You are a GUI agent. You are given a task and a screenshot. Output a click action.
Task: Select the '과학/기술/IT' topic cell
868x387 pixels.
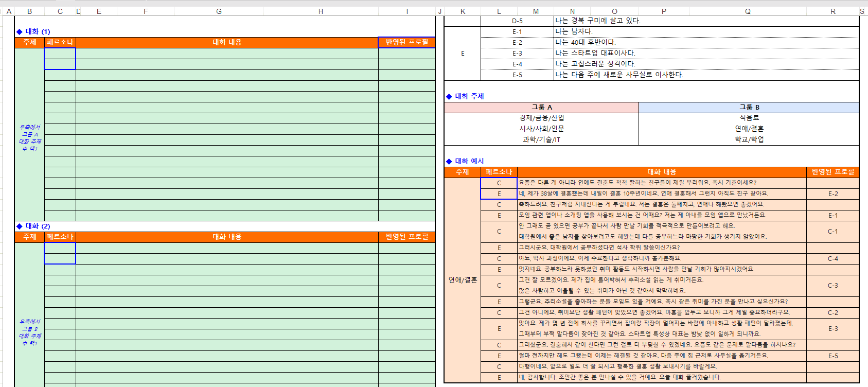(542, 139)
